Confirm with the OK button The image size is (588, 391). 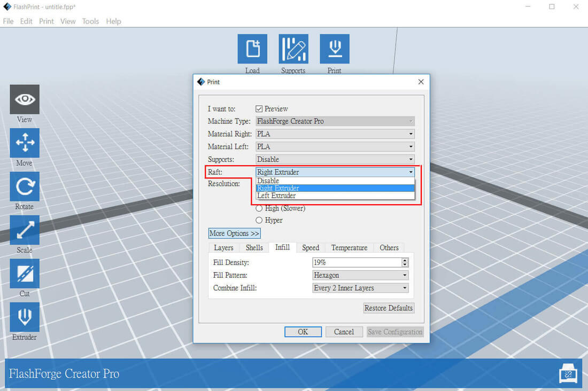tap(303, 332)
